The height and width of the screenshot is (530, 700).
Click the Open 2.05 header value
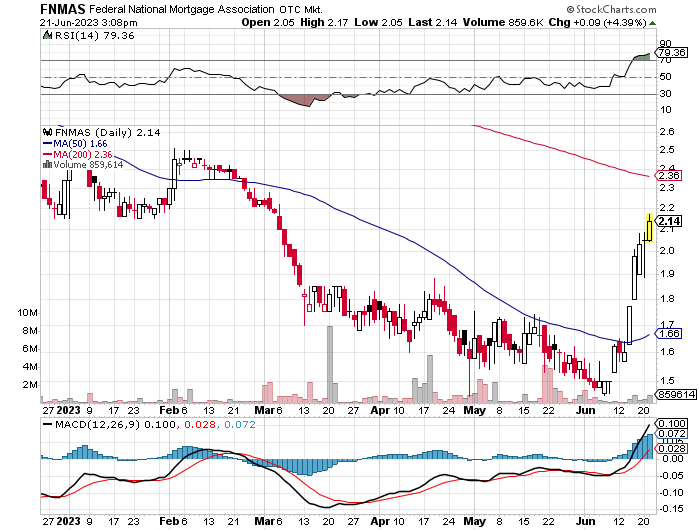[268, 23]
